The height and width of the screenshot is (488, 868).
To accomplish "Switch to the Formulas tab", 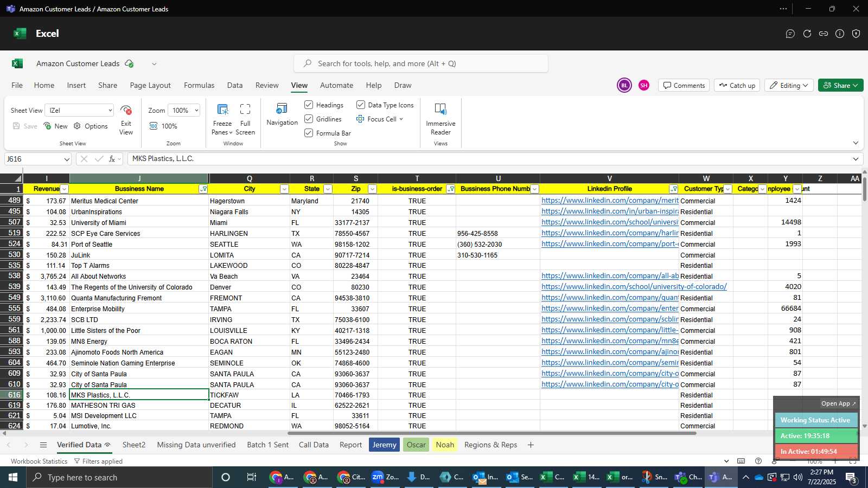I will 199,85.
